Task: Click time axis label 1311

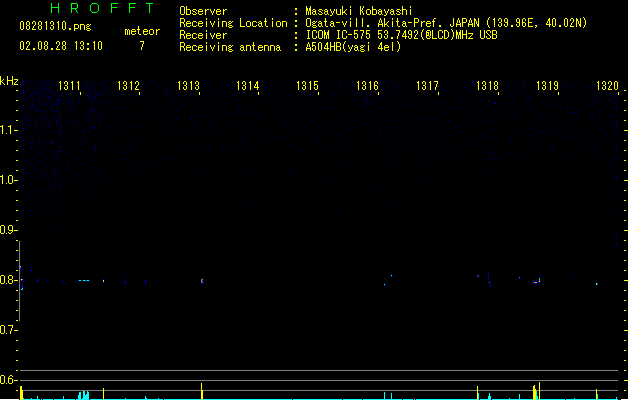Action: click(x=69, y=86)
